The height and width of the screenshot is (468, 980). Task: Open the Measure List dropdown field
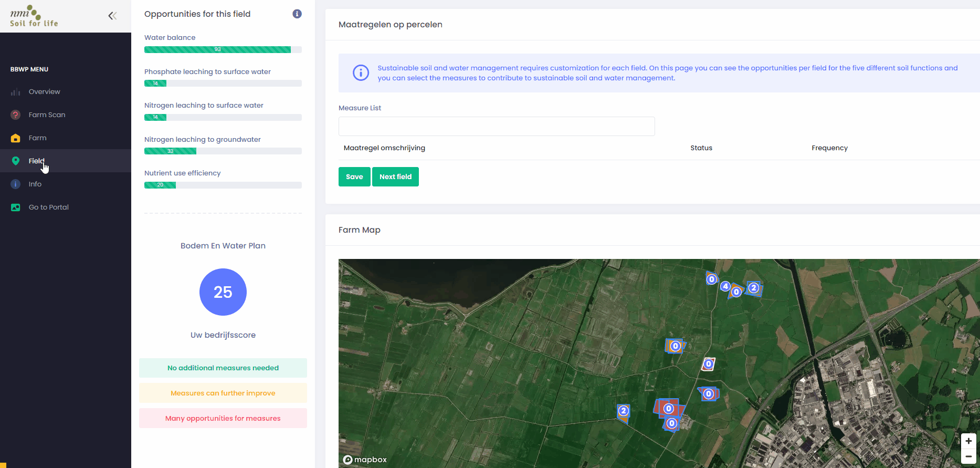496,127
